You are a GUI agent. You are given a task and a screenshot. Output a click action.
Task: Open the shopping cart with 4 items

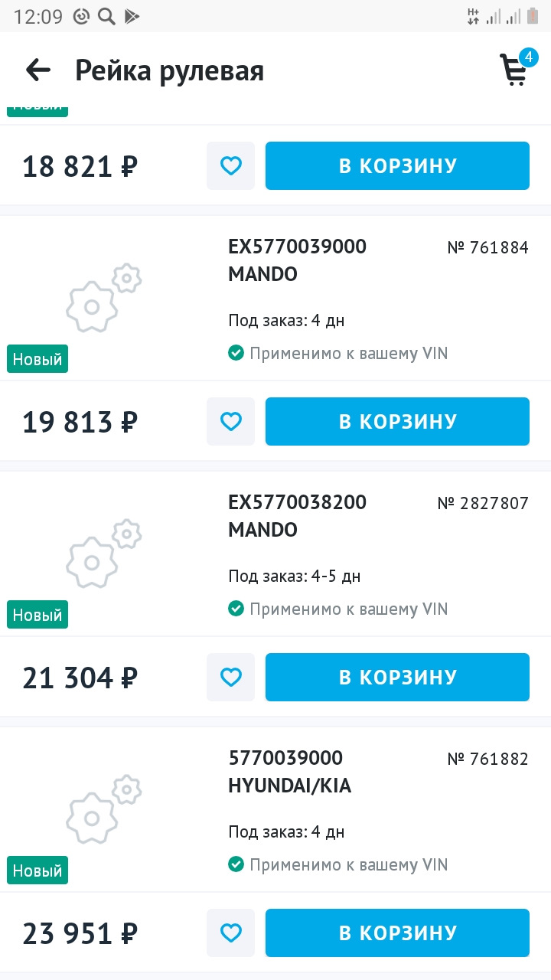(514, 70)
